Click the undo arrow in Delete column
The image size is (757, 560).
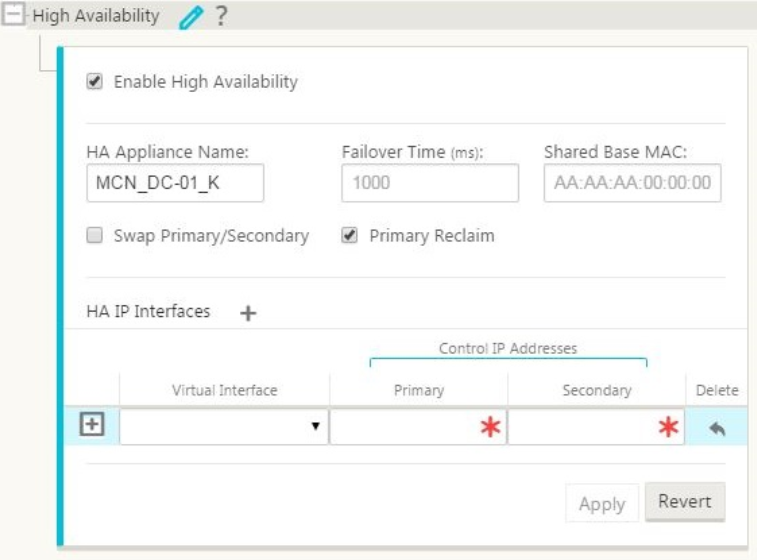[x=717, y=428]
